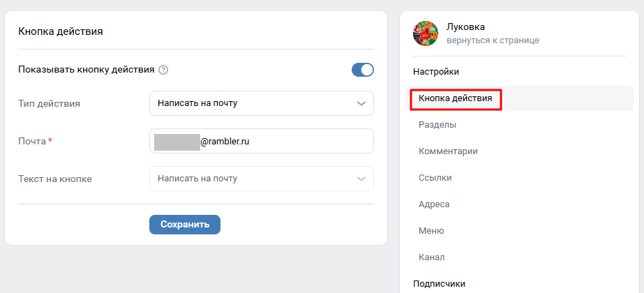
Task: Click the chevron arrow in Тип действия field
Action: tap(361, 103)
